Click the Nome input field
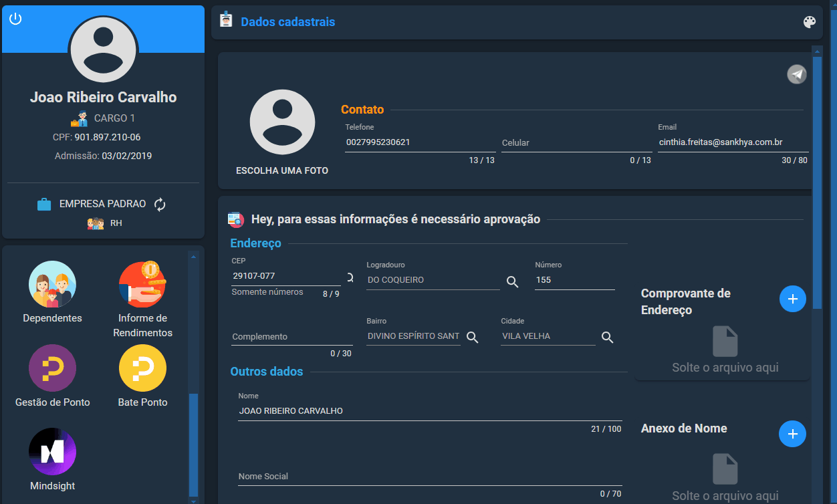 430,411
